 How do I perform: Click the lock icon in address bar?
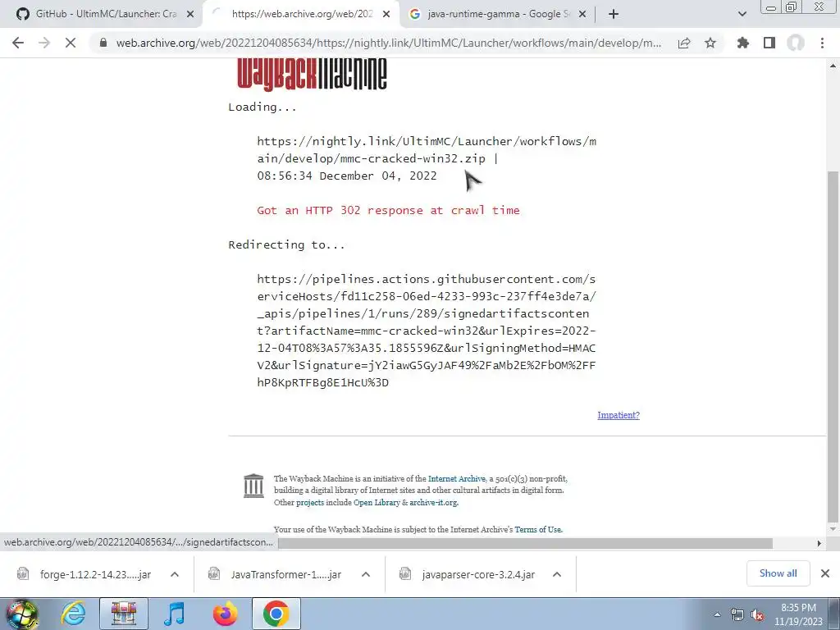point(103,43)
